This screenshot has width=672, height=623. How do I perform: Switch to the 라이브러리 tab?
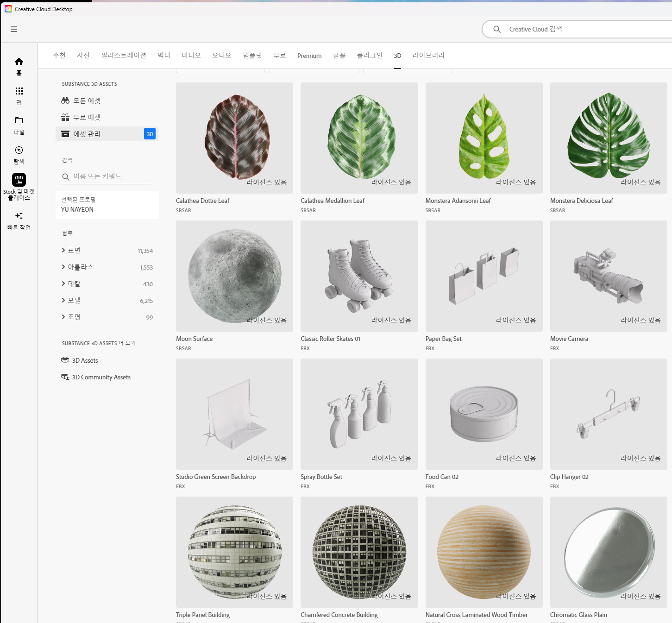click(428, 56)
